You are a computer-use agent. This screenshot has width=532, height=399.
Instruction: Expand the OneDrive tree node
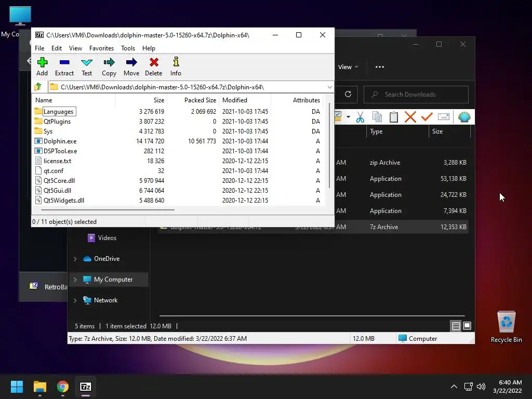pyautogui.click(x=75, y=259)
